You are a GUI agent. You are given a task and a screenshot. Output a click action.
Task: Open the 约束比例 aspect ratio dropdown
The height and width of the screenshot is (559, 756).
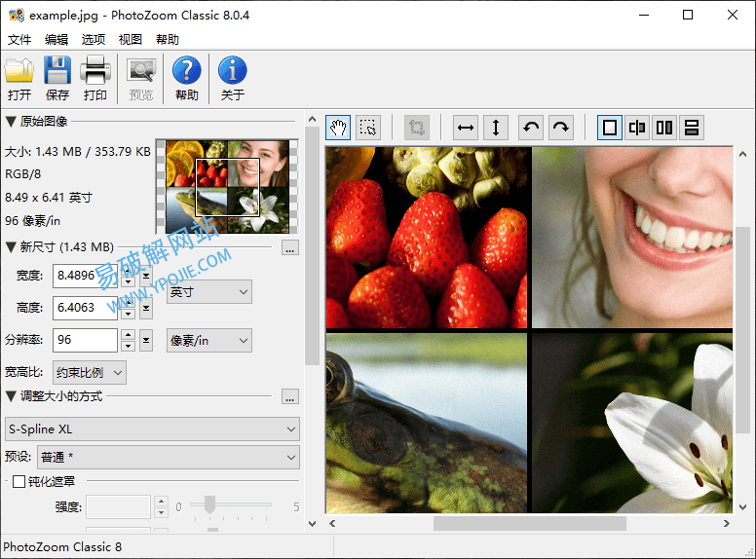[90, 373]
